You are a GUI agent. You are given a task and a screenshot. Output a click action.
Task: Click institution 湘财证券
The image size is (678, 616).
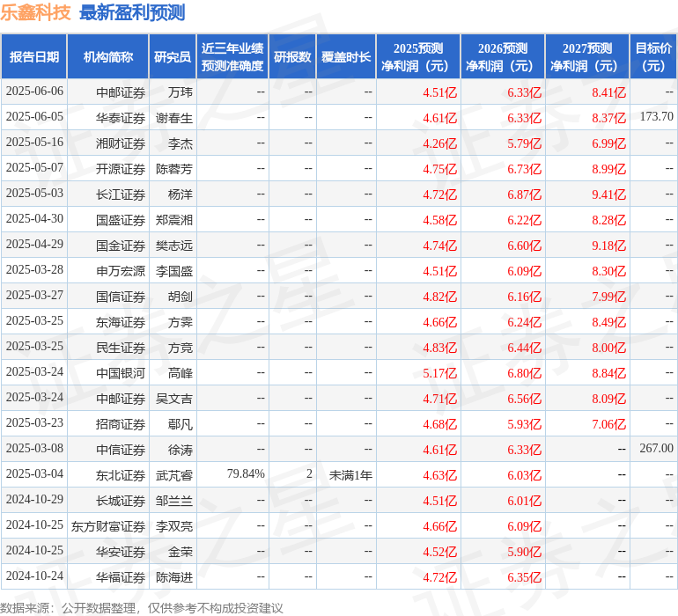pyautogui.click(x=121, y=143)
